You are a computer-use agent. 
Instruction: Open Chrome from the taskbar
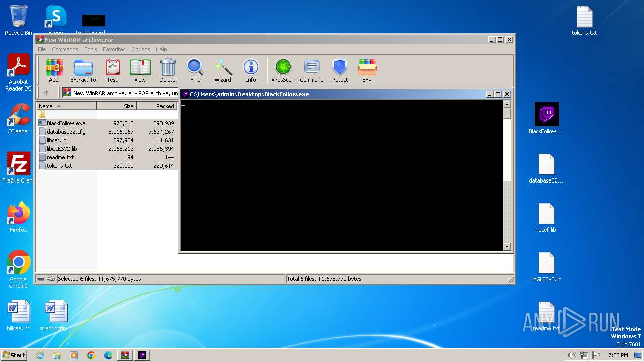[x=91, y=355]
